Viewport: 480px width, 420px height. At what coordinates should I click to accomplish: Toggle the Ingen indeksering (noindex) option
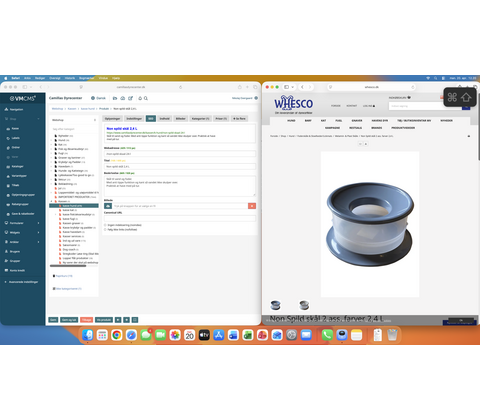[x=105, y=225]
